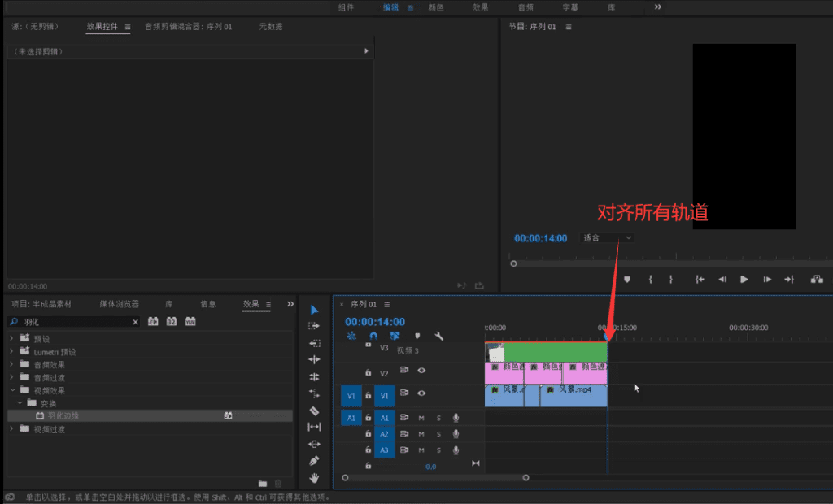
Task: Select the Selection arrow tool
Action: (314, 310)
